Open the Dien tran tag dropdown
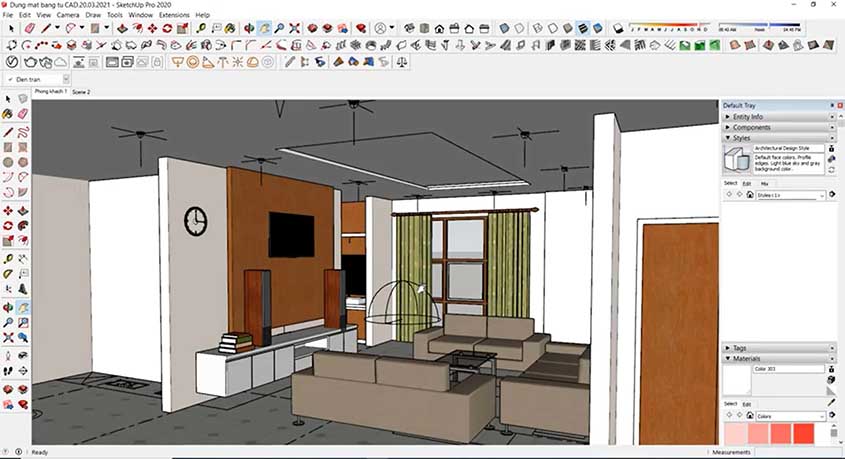This screenshot has width=845, height=459. [x=66, y=78]
